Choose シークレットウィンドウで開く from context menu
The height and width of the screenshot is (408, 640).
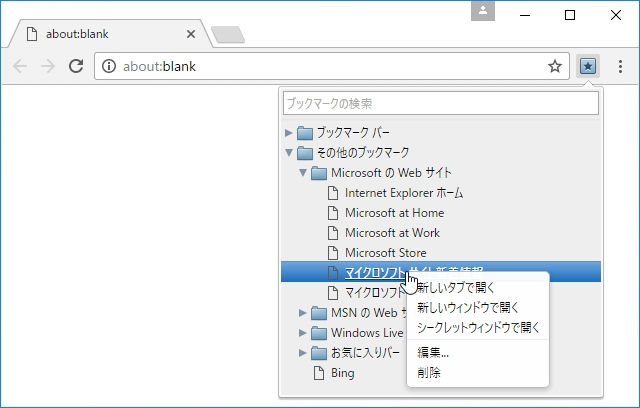(x=478, y=328)
